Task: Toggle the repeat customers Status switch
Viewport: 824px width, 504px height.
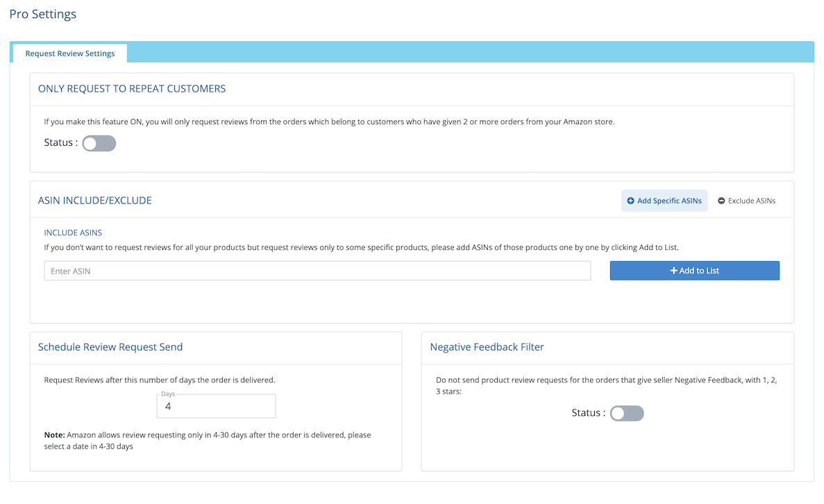Action: 99,143
